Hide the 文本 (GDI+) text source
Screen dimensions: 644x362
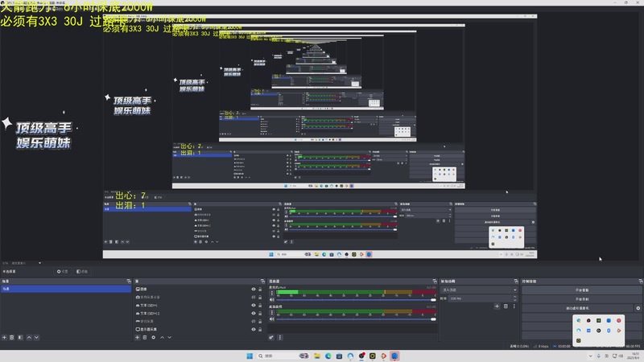coord(254,306)
